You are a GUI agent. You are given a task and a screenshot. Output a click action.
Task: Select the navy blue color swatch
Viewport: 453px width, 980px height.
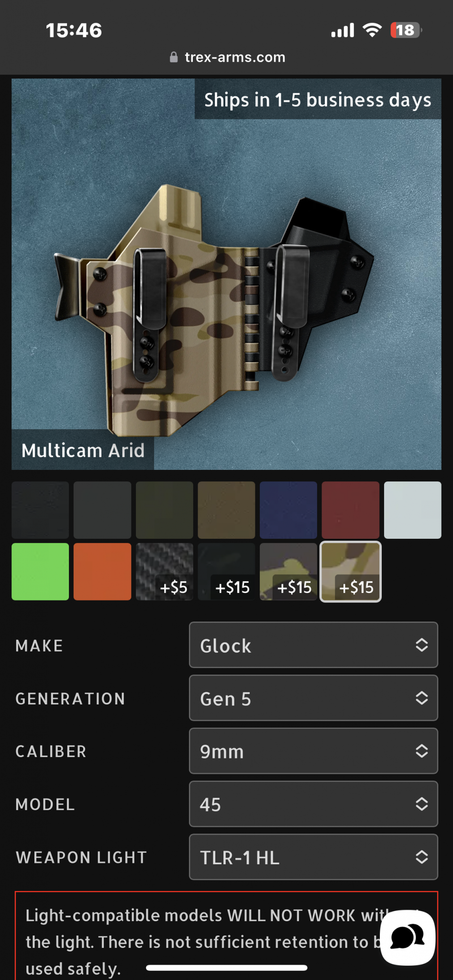click(288, 510)
